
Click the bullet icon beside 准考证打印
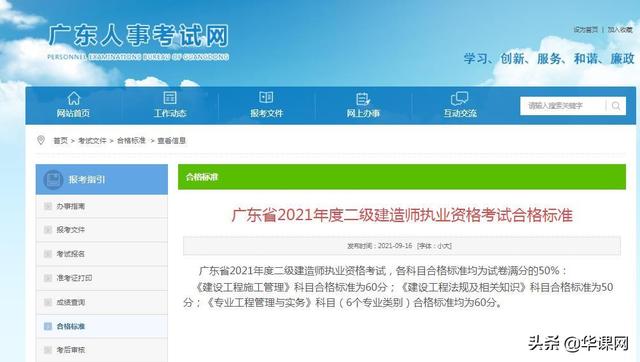pyautogui.click(x=48, y=278)
